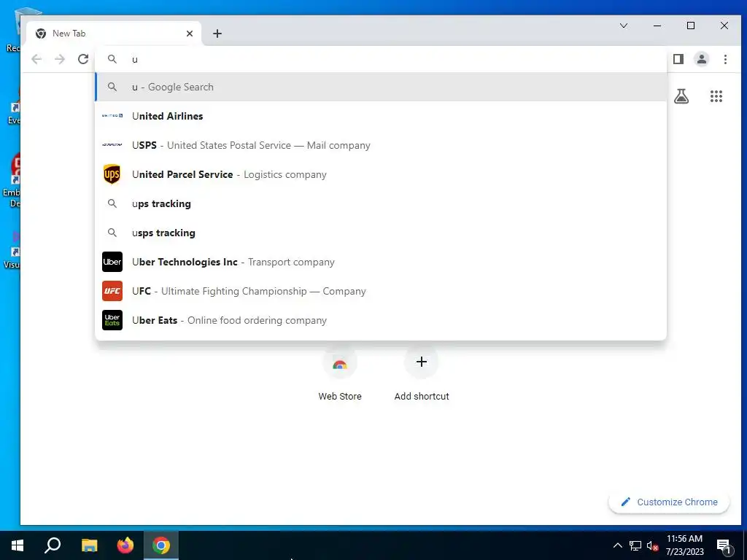Click the Add shortcut plus icon
The height and width of the screenshot is (560, 747).
coord(421,362)
